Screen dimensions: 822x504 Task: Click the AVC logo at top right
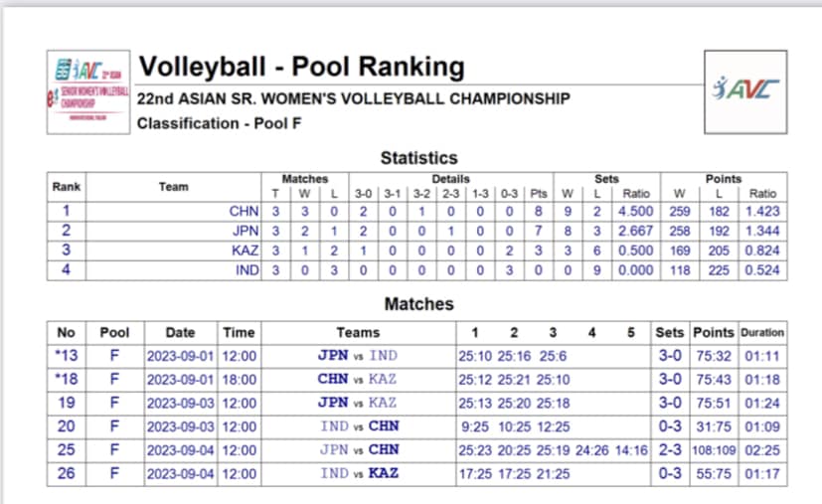745,91
